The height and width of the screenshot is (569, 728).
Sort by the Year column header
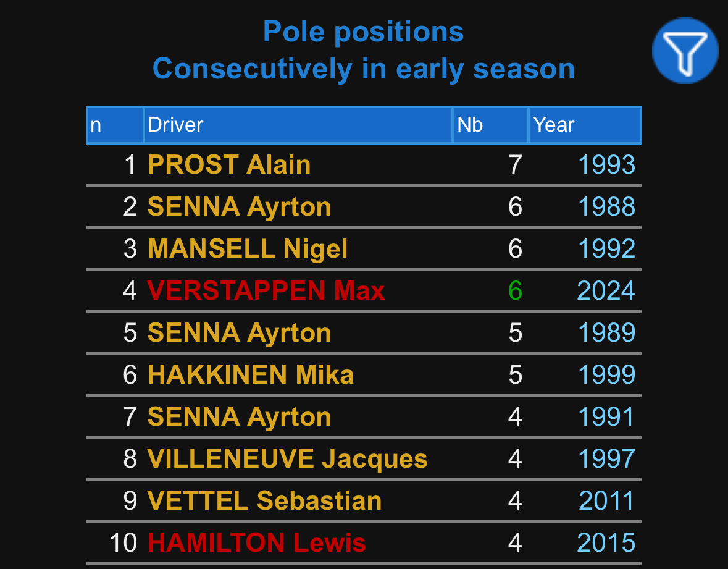[x=554, y=125]
